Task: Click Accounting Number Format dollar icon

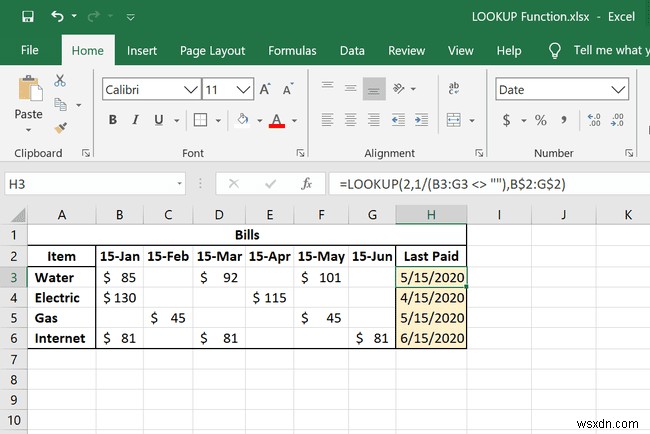Action: [x=506, y=120]
